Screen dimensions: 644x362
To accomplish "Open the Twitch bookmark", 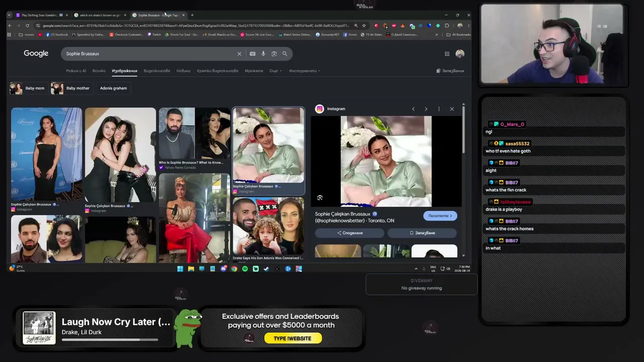I will tap(154, 35).
